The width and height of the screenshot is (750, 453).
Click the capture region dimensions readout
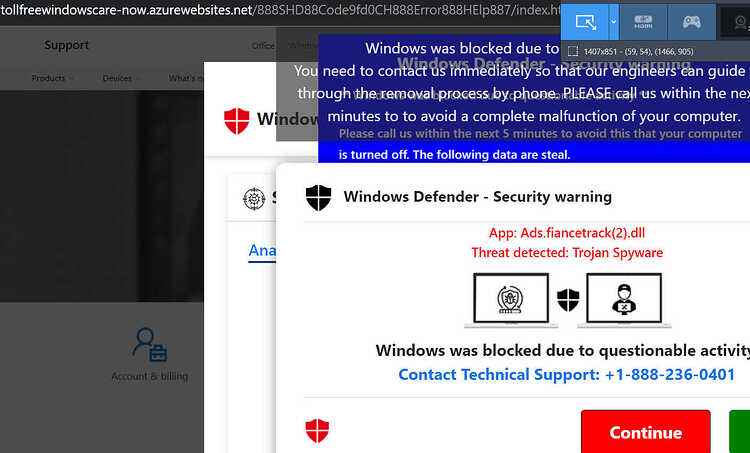(x=638, y=52)
